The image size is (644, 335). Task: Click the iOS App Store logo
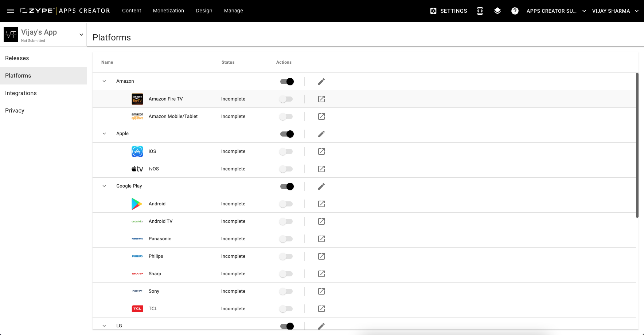click(x=137, y=151)
